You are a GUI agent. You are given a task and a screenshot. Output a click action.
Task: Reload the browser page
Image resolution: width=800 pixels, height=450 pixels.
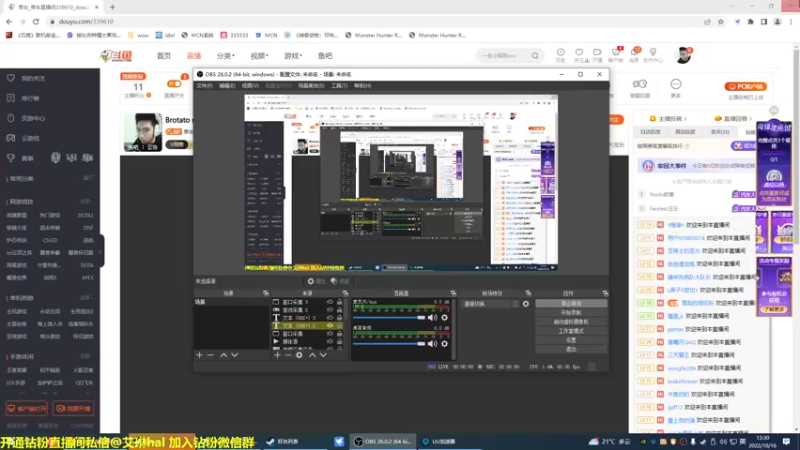click(x=36, y=21)
